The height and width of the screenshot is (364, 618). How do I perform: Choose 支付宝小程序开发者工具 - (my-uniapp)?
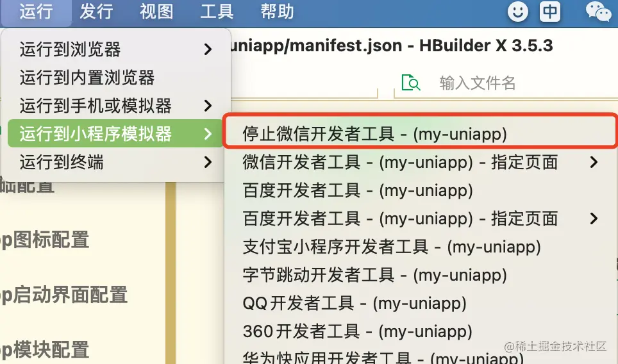coord(420,247)
